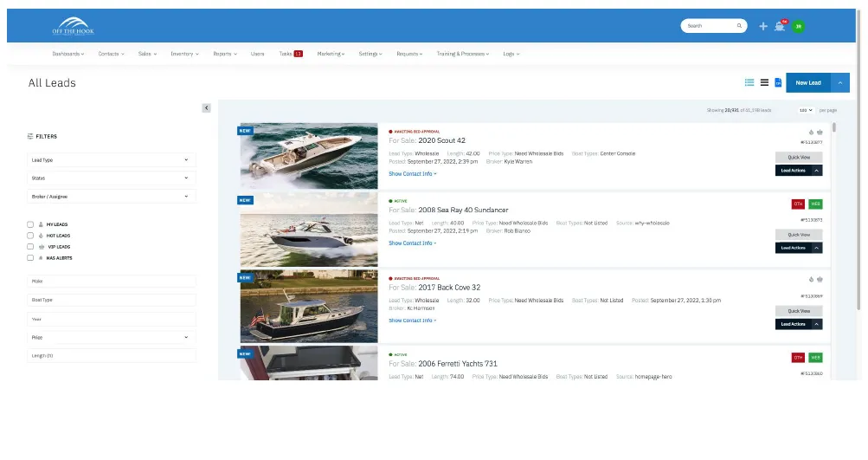Open the Dashboards menu
The image size is (868, 460).
tap(68, 54)
